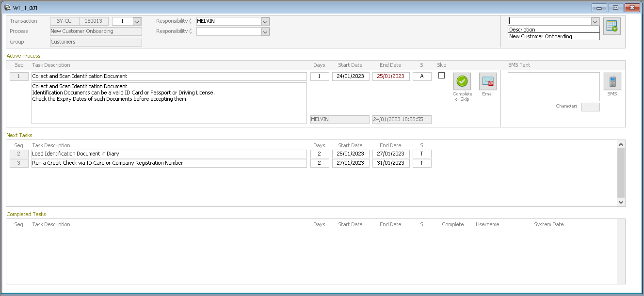Select the Description header in dropdown list
The image size is (644, 296).
[554, 30]
